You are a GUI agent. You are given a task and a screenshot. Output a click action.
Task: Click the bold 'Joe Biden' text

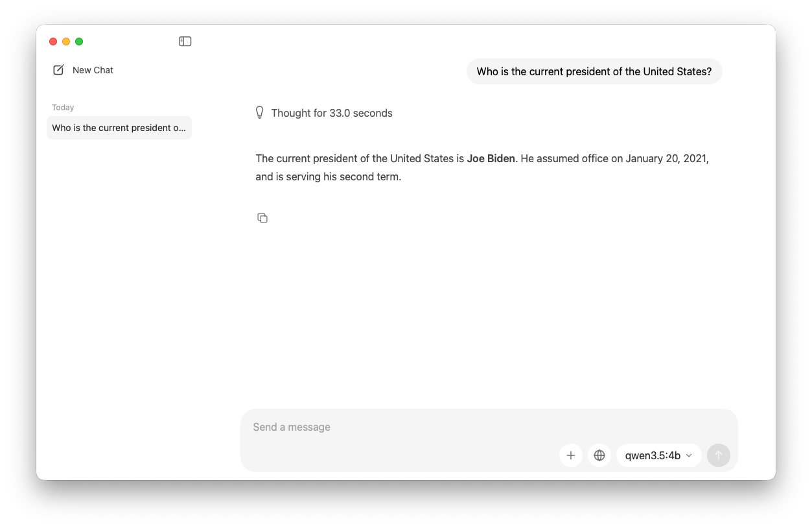coord(491,158)
